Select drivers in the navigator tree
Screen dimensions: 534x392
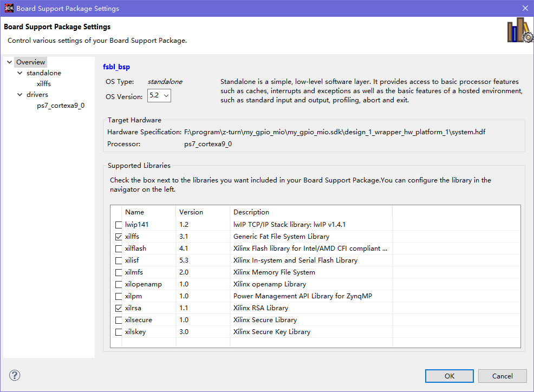pyautogui.click(x=37, y=94)
